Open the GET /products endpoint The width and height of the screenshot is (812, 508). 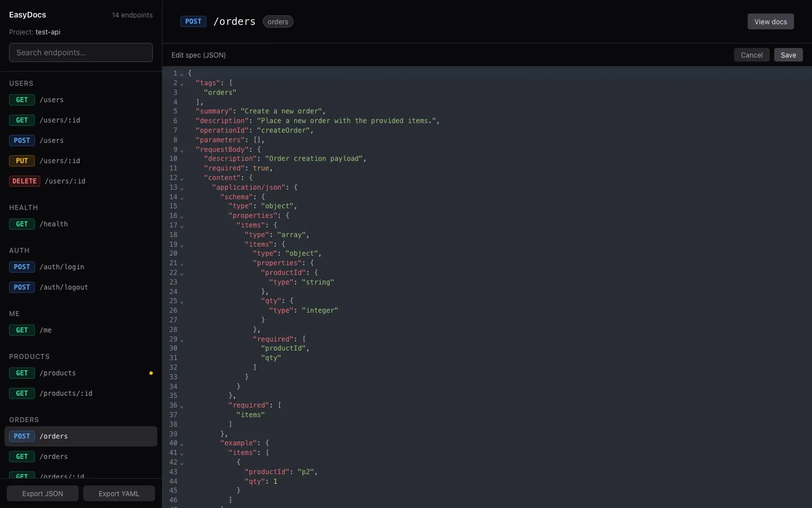pos(81,373)
